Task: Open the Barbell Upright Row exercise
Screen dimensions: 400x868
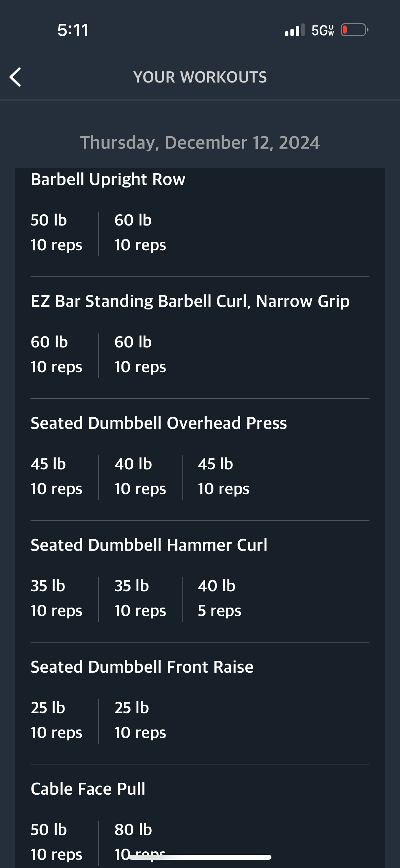Action: coord(108,179)
